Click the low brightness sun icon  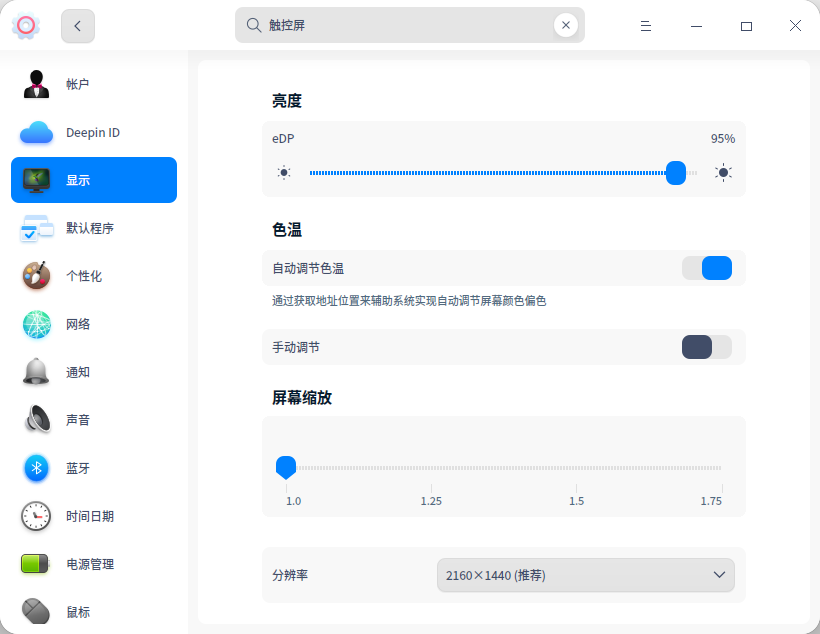click(x=284, y=173)
